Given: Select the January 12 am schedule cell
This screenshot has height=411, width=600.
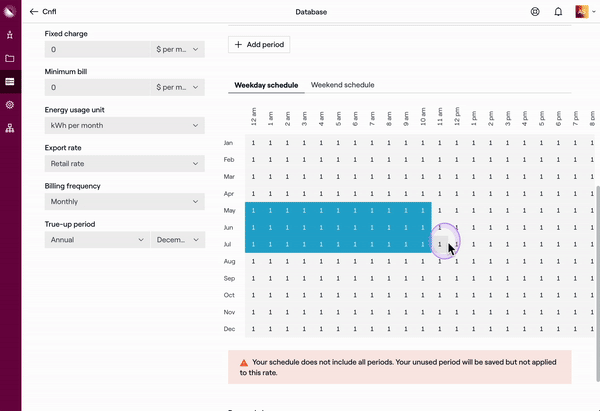Looking at the screenshot, I should tap(253, 143).
